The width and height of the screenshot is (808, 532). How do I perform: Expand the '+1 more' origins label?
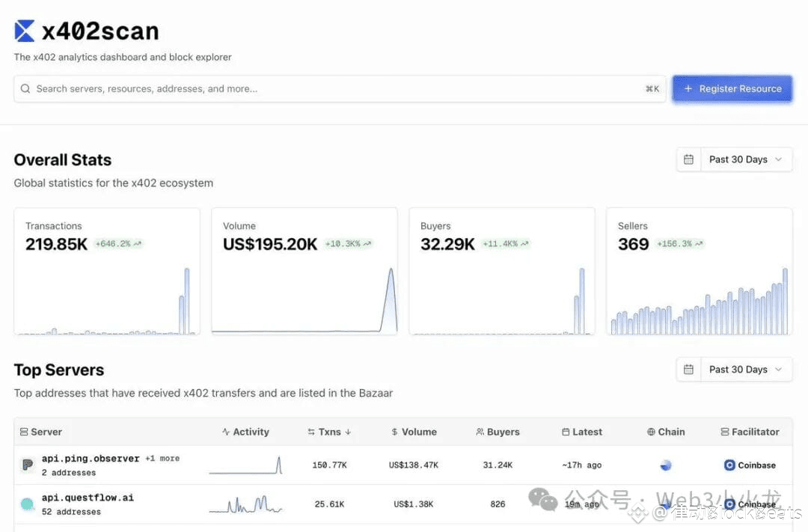click(x=162, y=458)
